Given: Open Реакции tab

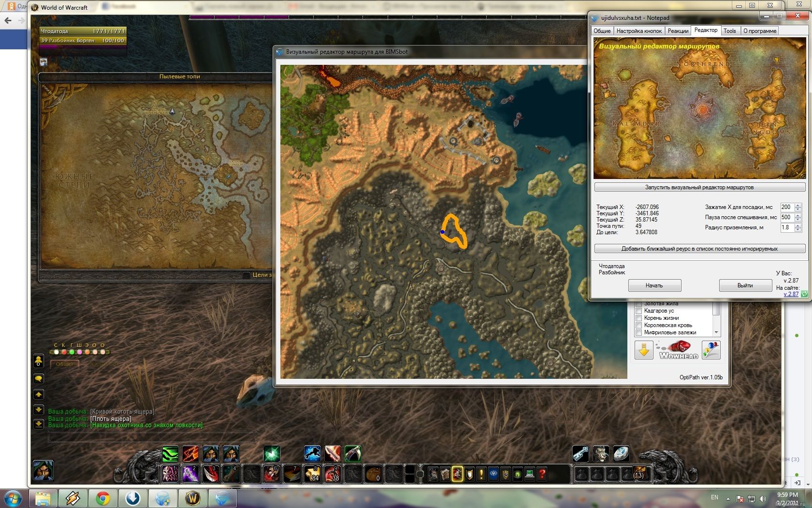Looking at the screenshot, I should pyautogui.click(x=678, y=31).
